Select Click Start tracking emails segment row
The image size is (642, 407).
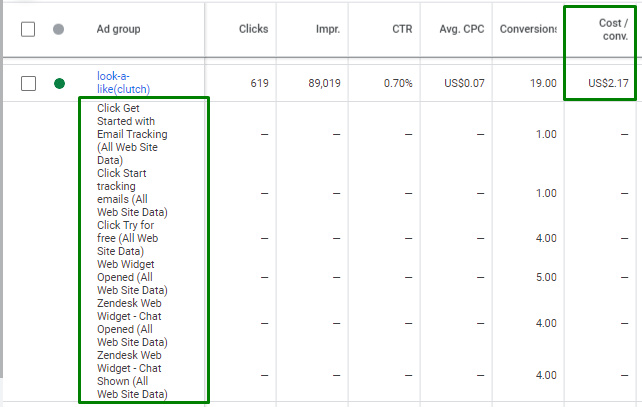coord(132,192)
